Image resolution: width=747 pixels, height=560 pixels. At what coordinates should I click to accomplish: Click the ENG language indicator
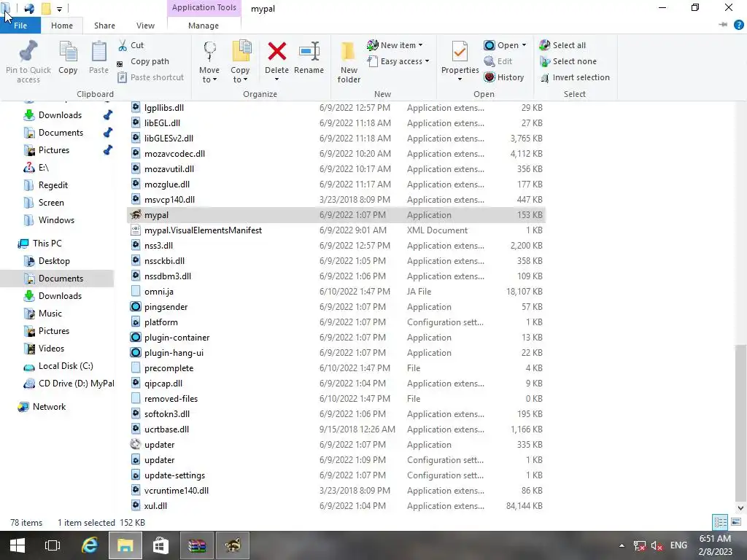678,545
